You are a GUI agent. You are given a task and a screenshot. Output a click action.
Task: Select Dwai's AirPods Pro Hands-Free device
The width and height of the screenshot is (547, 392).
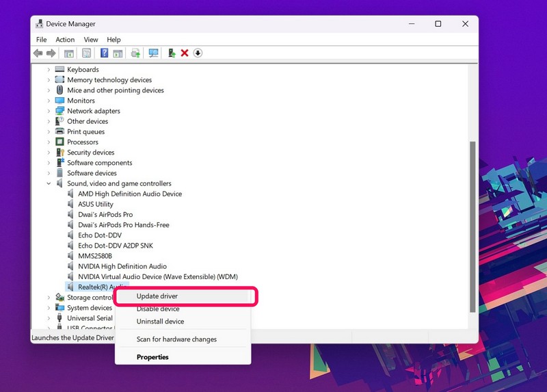tap(123, 225)
